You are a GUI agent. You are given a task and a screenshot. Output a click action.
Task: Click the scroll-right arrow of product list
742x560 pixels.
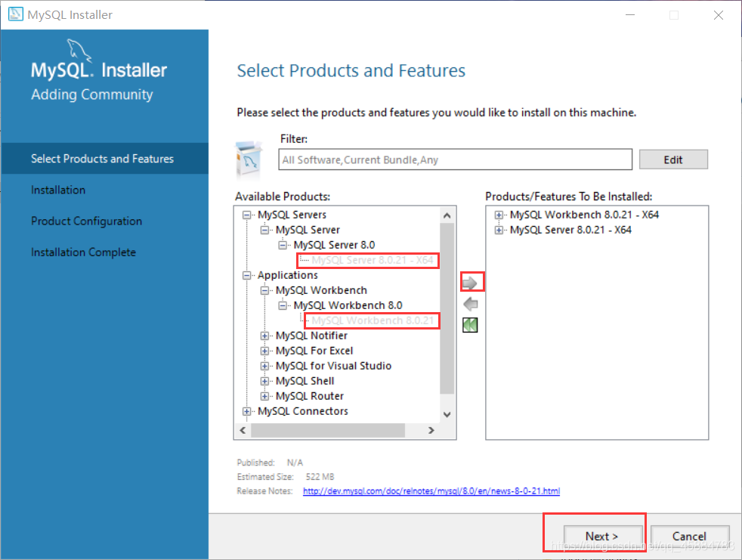pyautogui.click(x=431, y=430)
